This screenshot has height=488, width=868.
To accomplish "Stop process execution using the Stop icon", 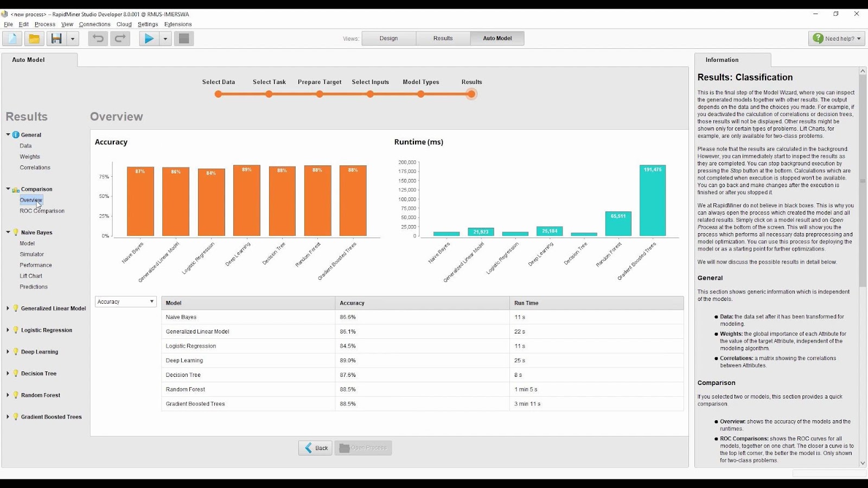I will [183, 38].
